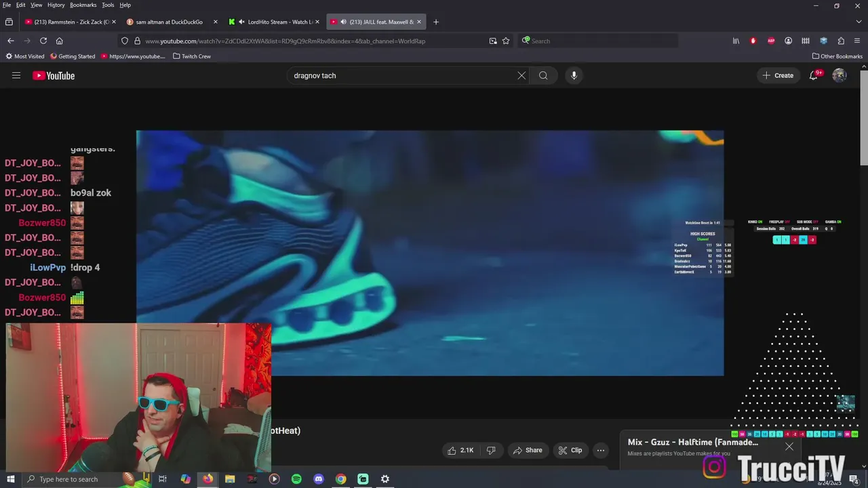Open the Tools menu

click(108, 5)
